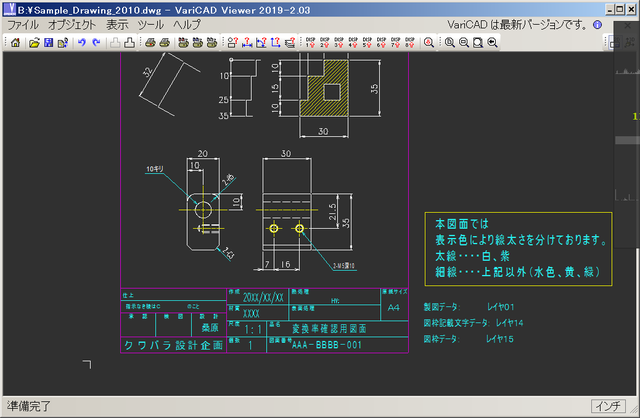The image size is (640, 418).
Task: Click the 32 dimension on angled view
Action: (x=147, y=72)
